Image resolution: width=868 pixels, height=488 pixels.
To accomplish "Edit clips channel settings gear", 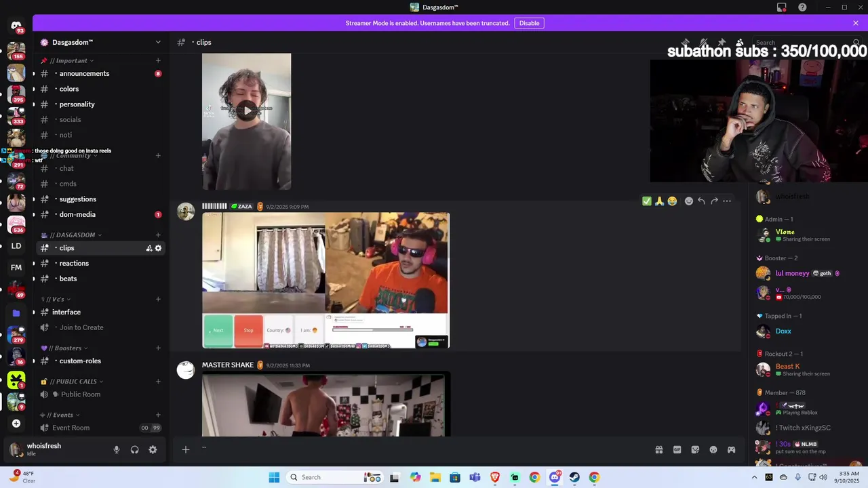I will 158,248.
